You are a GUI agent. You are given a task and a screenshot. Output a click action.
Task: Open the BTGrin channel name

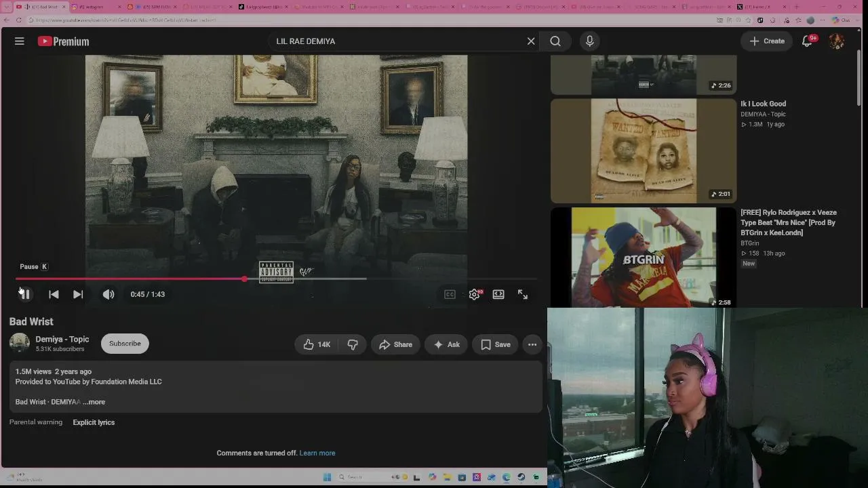click(x=750, y=243)
